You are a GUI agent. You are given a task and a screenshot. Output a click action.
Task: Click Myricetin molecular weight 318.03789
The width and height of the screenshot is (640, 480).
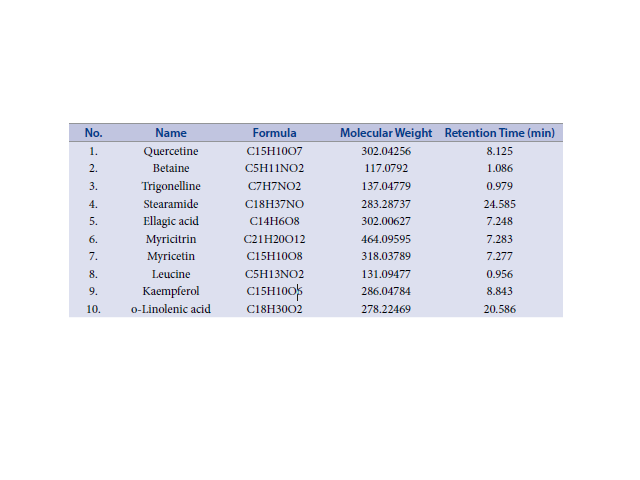click(x=386, y=256)
